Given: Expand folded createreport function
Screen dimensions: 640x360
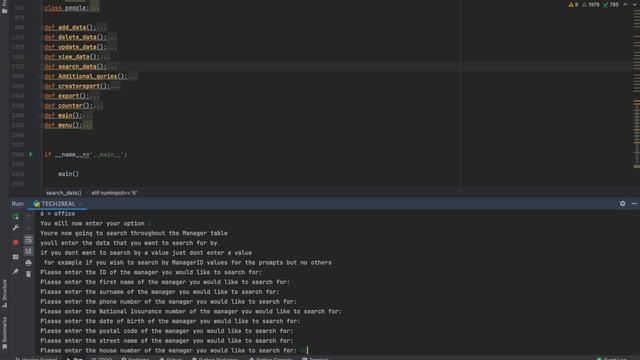Looking at the screenshot, I should 115,86.
